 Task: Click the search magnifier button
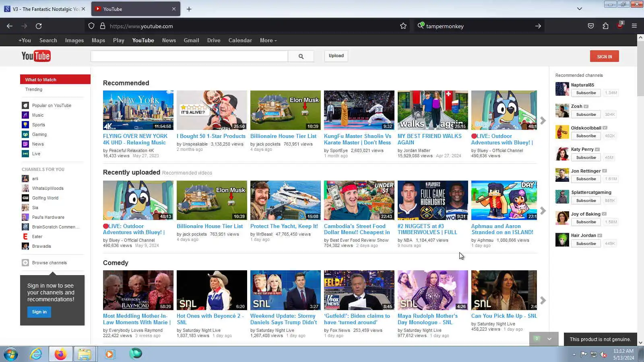click(x=301, y=56)
